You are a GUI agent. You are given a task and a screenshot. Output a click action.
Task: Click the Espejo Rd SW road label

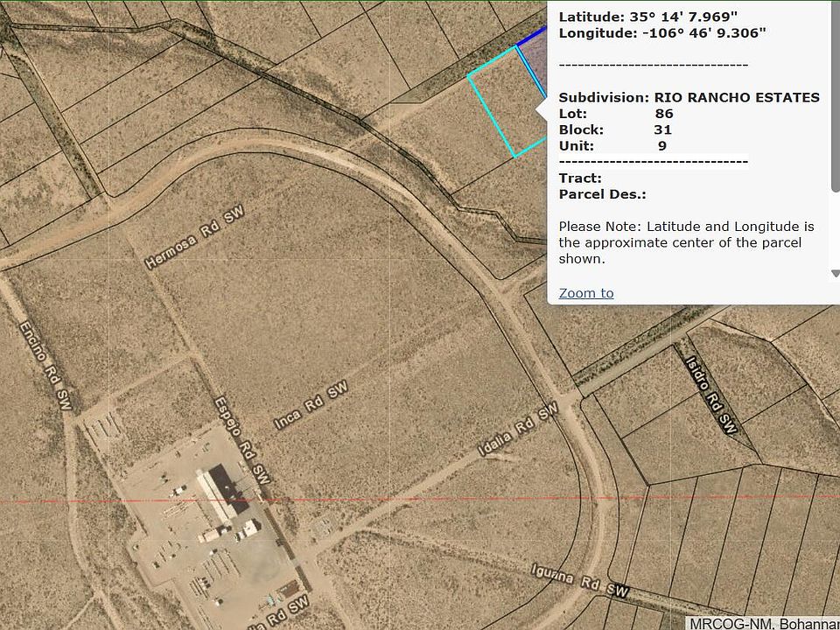(x=241, y=440)
